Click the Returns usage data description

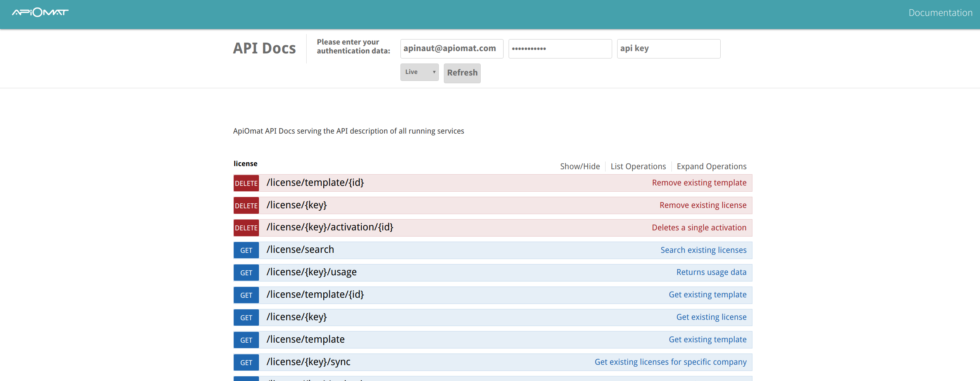[711, 272]
